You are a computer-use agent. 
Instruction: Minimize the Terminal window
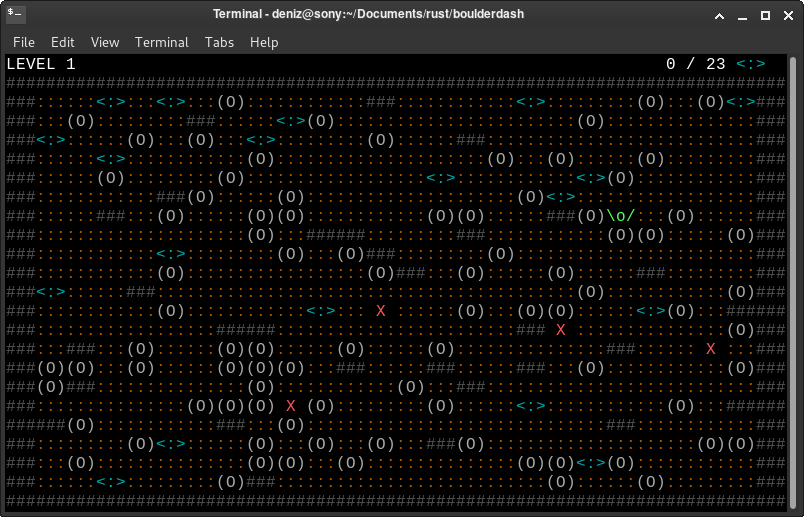click(741, 15)
